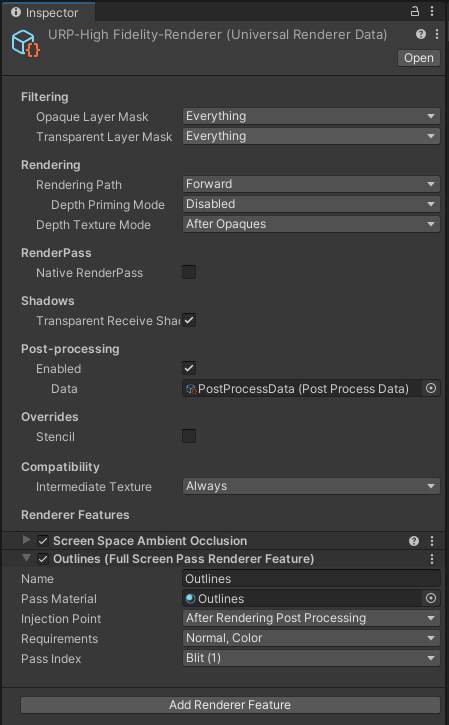Image resolution: width=449 pixels, height=725 pixels.
Task: Click the Post-processing section heading
Action: 70,349
